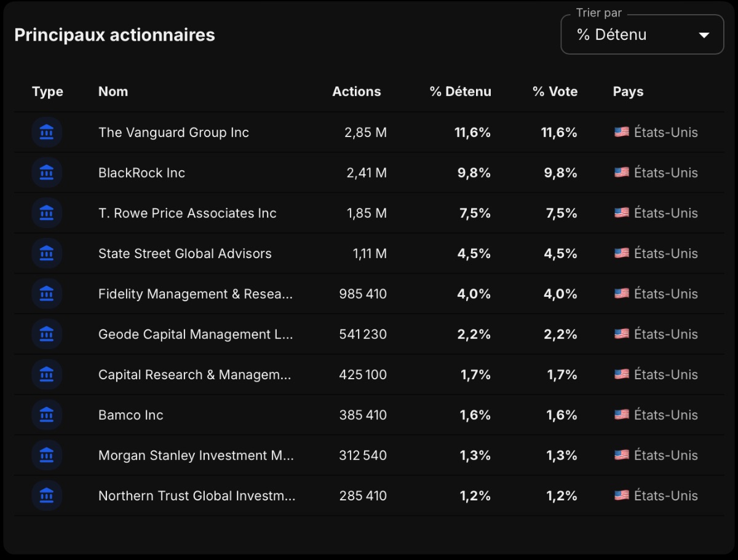Screen dimensions: 738x560
Task: Click State Street's 4,5% value in % Détenu
Action: coord(474,253)
